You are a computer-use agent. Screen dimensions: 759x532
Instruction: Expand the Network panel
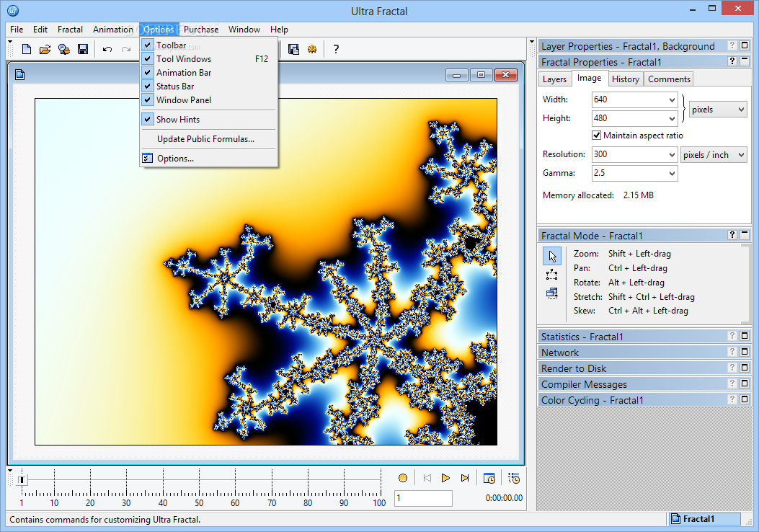(745, 352)
